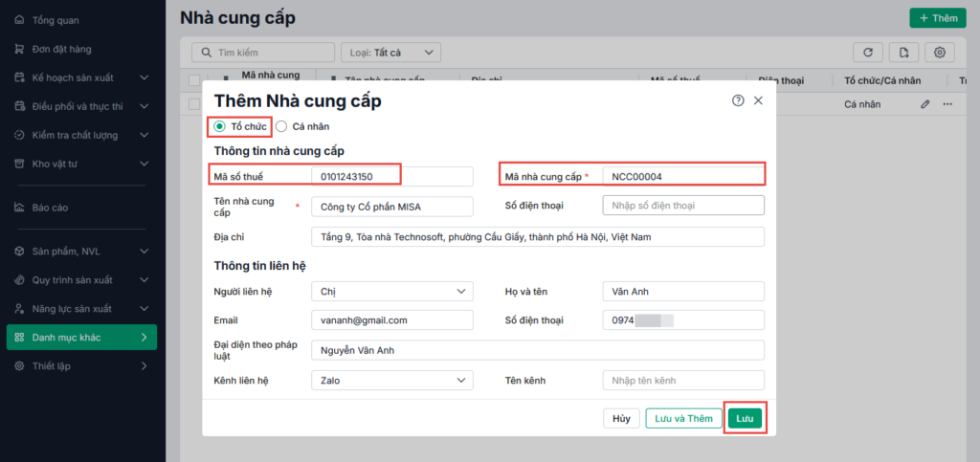Image resolution: width=980 pixels, height=462 pixels.
Task: Open the Danh mục khác submenu arrow
Action: tap(145, 338)
